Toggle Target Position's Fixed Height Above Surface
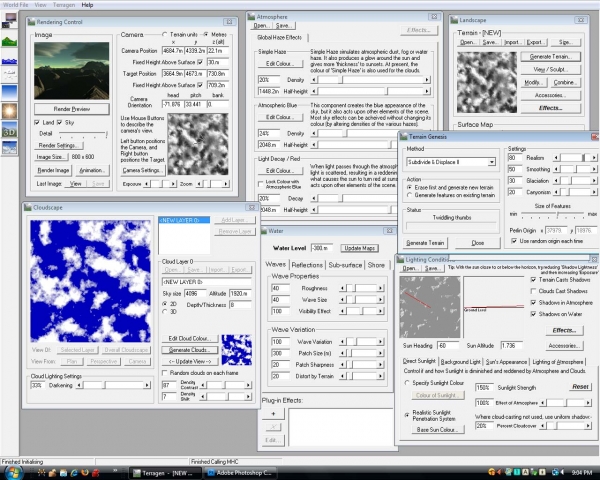 coord(200,85)
